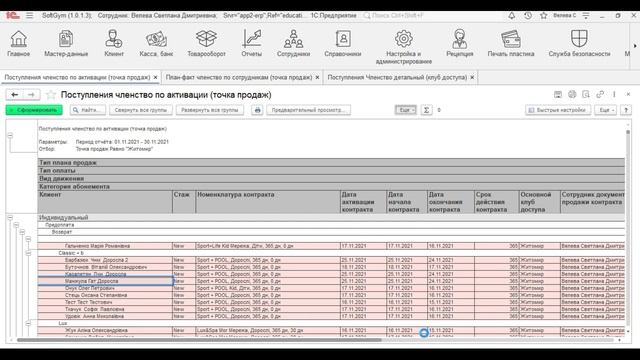The height and width of the screenshot is (360, 640).
Task: Open the Печать пластика section
Action: (511, 44)
